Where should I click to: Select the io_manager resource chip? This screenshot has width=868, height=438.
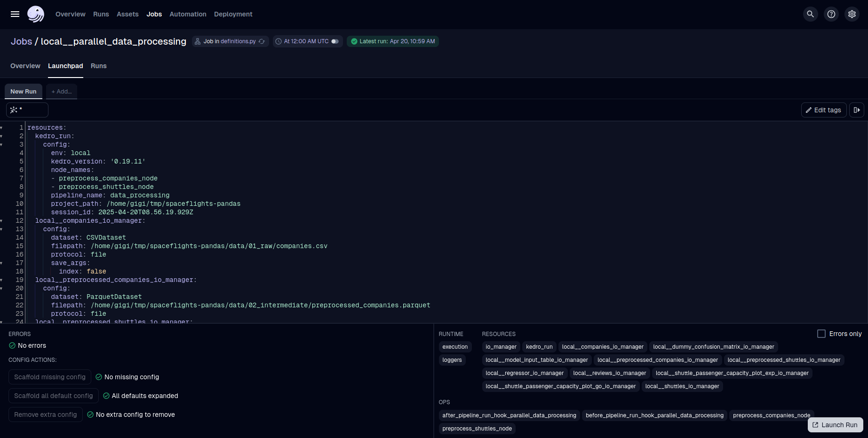tap(501, 347)
